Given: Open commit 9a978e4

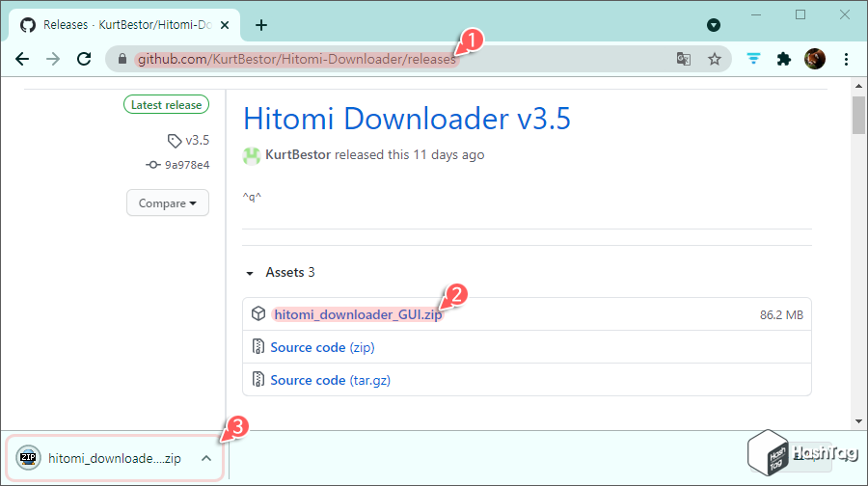Looking at the screenshot, I should [x=177, y=165].
